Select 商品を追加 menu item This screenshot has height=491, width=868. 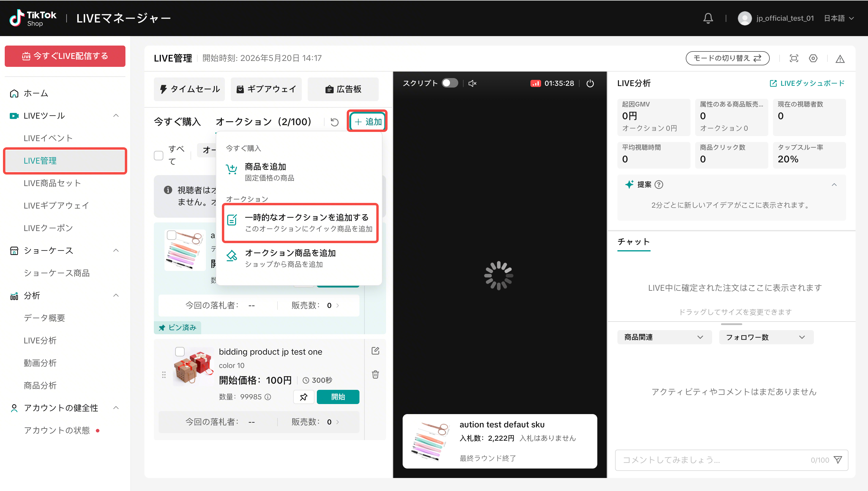coord(299,172)
